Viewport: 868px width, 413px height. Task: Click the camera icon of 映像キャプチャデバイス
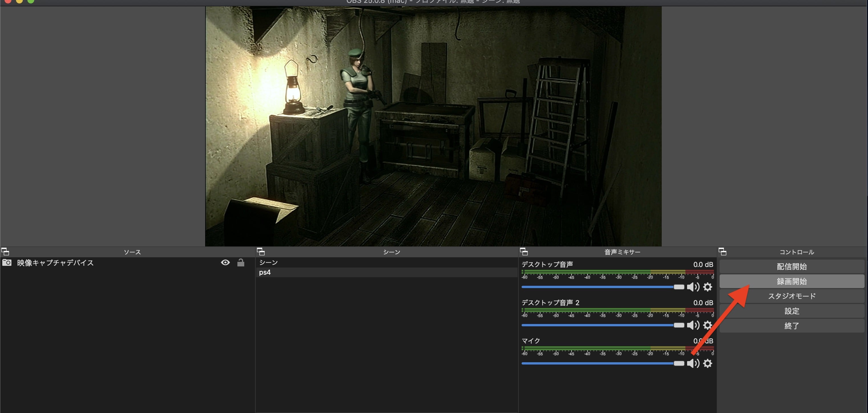click(7, 263)
